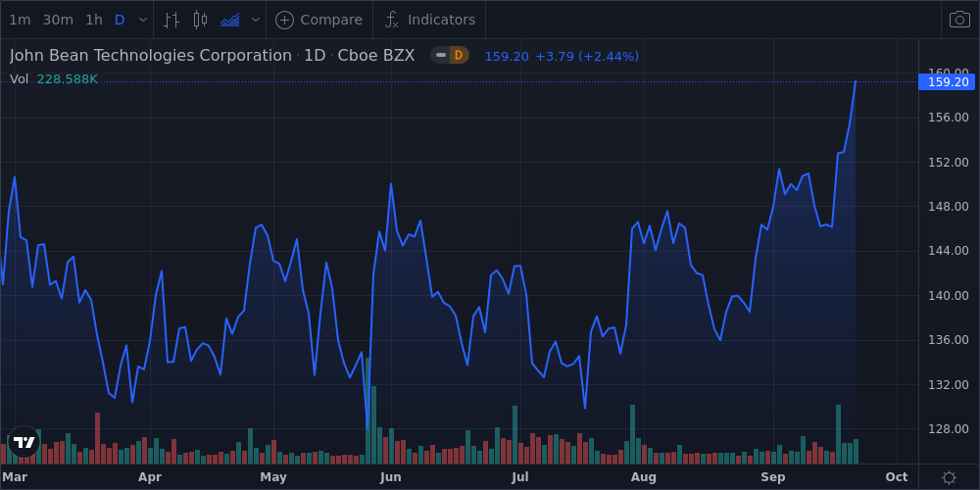
Task: Click the 156.00 price axis label
Action: [x=949, y=118]
